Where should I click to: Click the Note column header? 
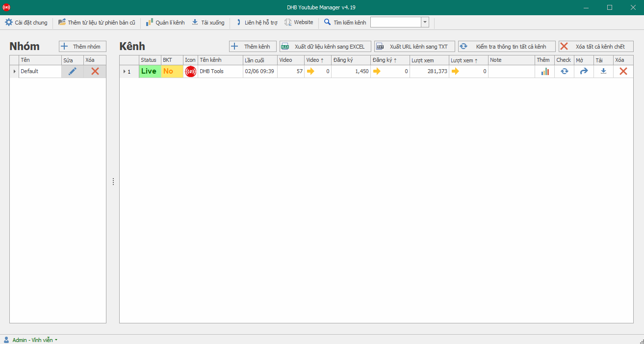pos(512,60)
